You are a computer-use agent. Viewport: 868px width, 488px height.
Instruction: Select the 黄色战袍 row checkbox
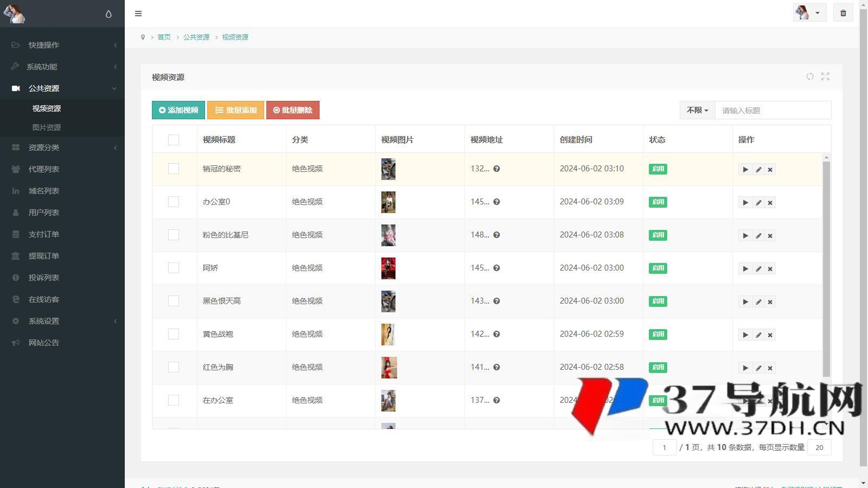coord(174,334)
